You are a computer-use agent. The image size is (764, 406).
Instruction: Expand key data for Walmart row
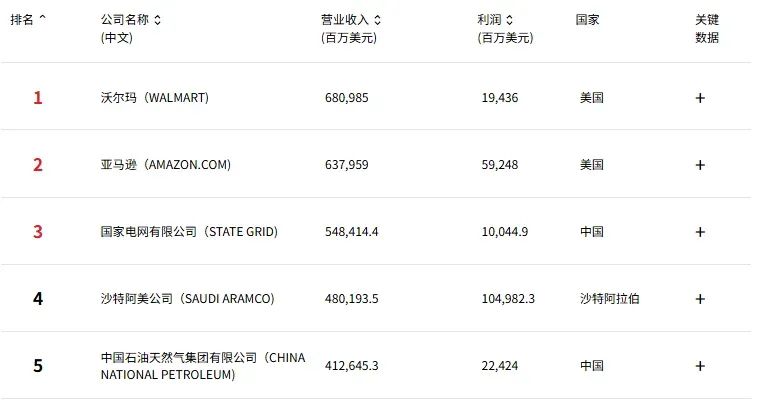click(700, 98)
